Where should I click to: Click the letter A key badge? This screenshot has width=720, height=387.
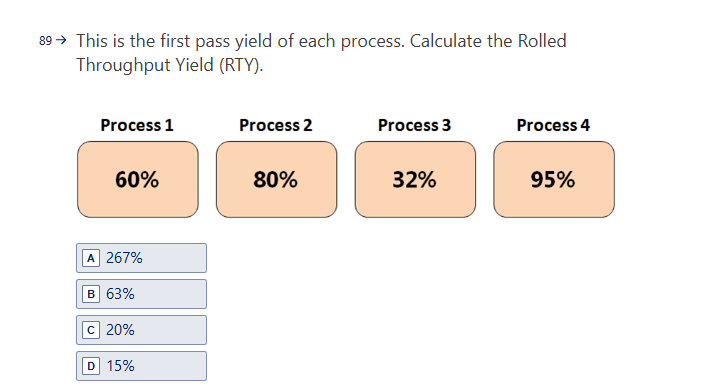point(91,258)
